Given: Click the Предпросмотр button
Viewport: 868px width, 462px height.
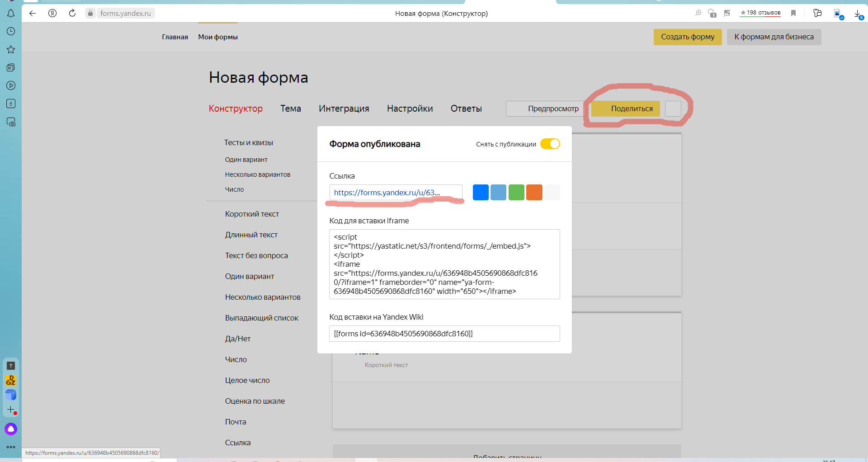Looking at the screenshot, I should [x=545, y=108].
